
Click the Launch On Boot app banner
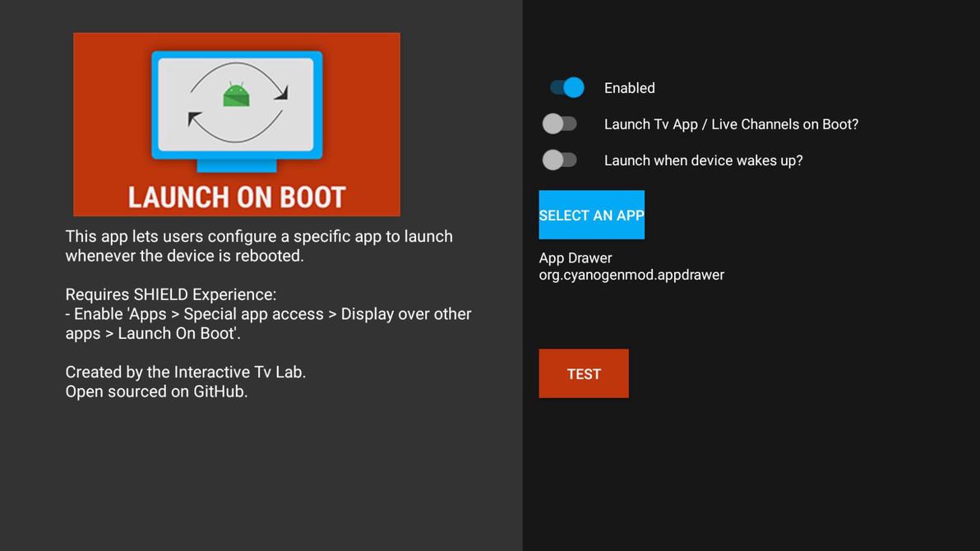point(236,124)
